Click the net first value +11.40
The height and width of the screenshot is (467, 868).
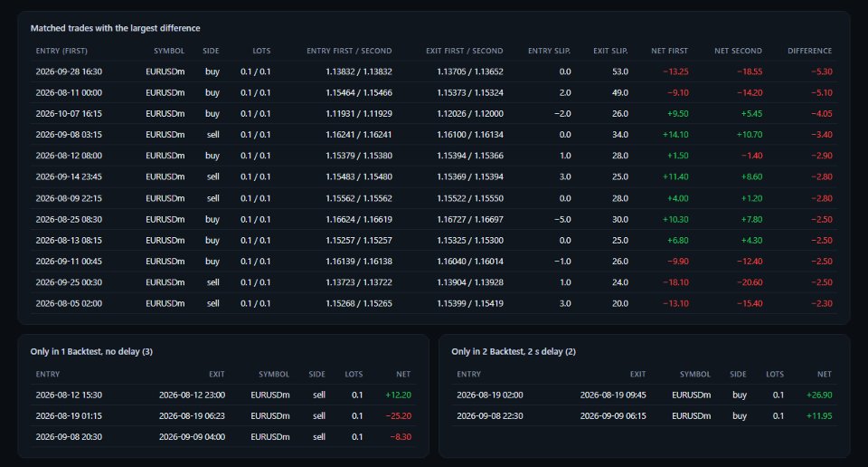tap(675, 176)
